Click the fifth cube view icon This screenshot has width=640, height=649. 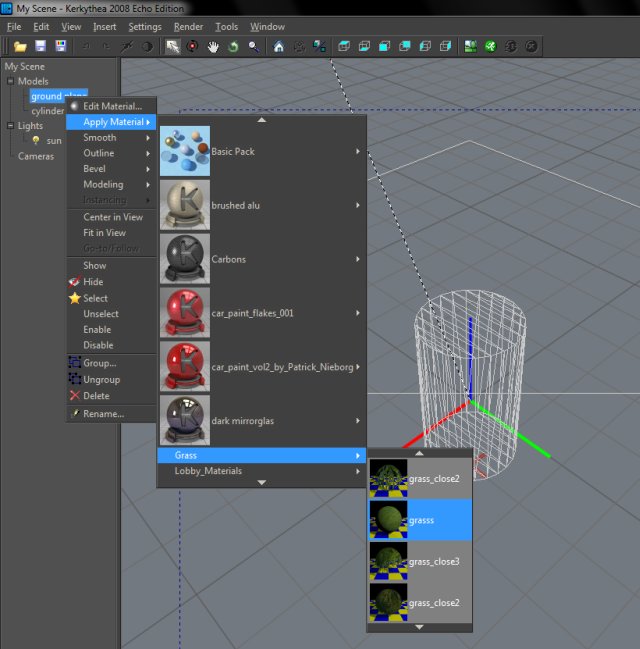[x=425, y=46]
